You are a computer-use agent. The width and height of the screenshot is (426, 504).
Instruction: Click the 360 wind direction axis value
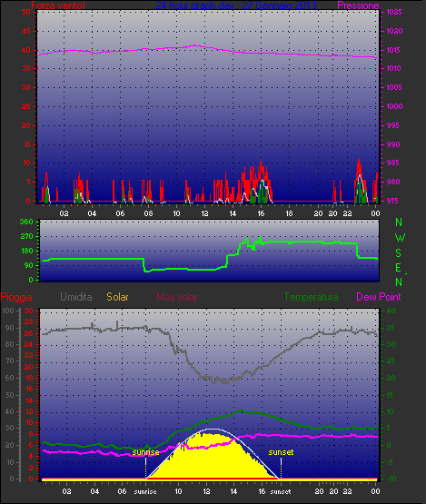tap(26, 222)
